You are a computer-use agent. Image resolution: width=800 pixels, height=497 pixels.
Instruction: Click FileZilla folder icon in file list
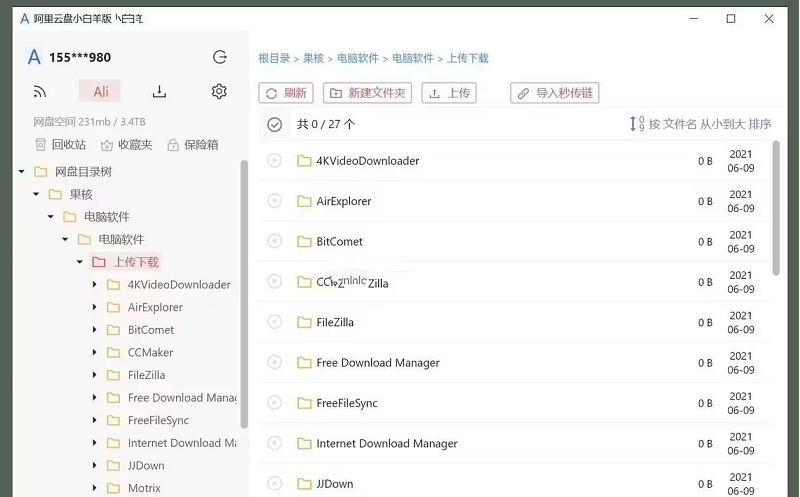304,322
